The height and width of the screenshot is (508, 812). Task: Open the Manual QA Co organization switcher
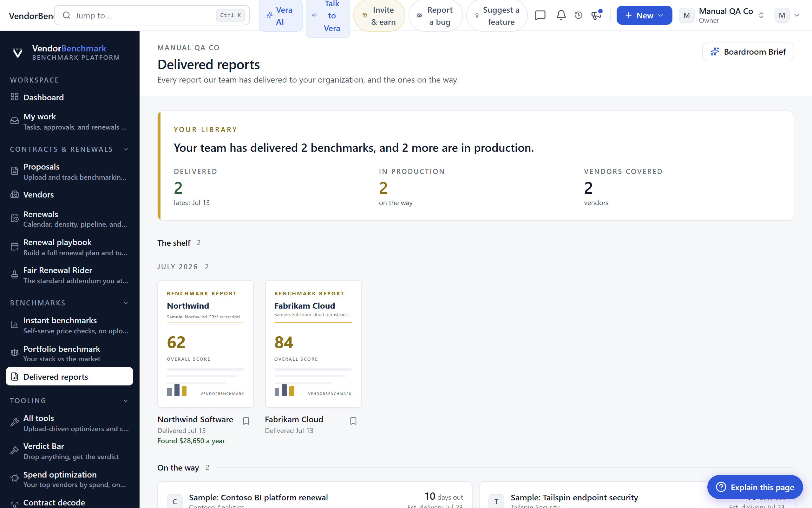pyautogui.click(x=722, y=16)
